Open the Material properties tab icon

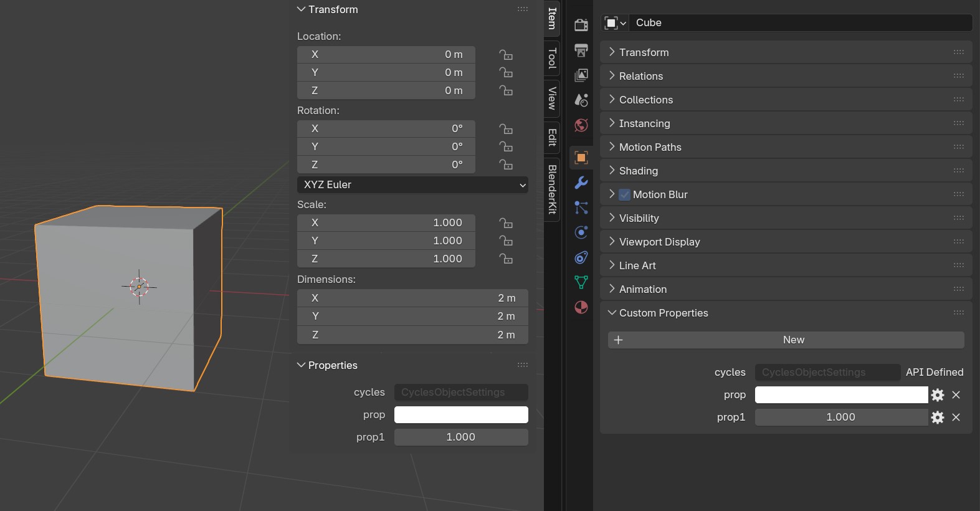[x=581, y=307]
